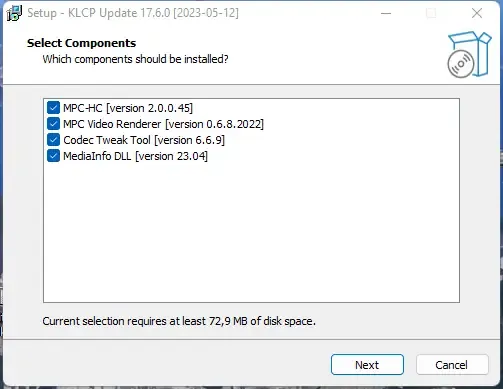
Task: Click the software box with disc icon
Action: click(x=469, y=54)
